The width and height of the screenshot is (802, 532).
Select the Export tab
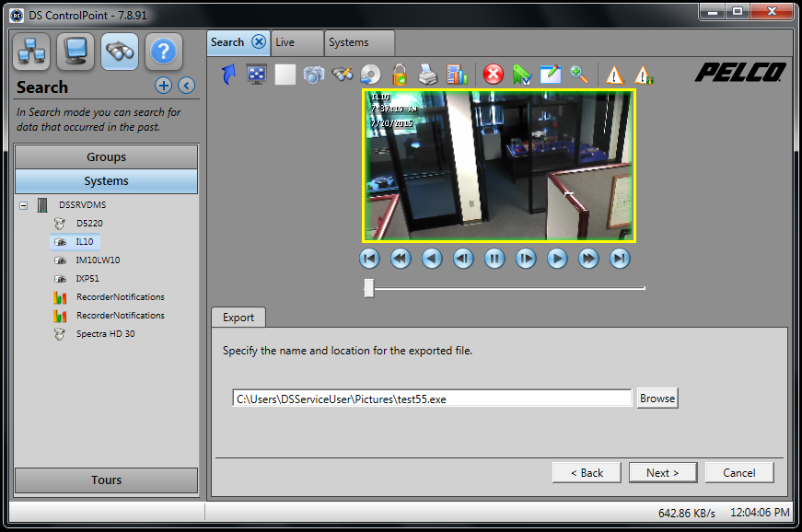click(x=238, y=318)
